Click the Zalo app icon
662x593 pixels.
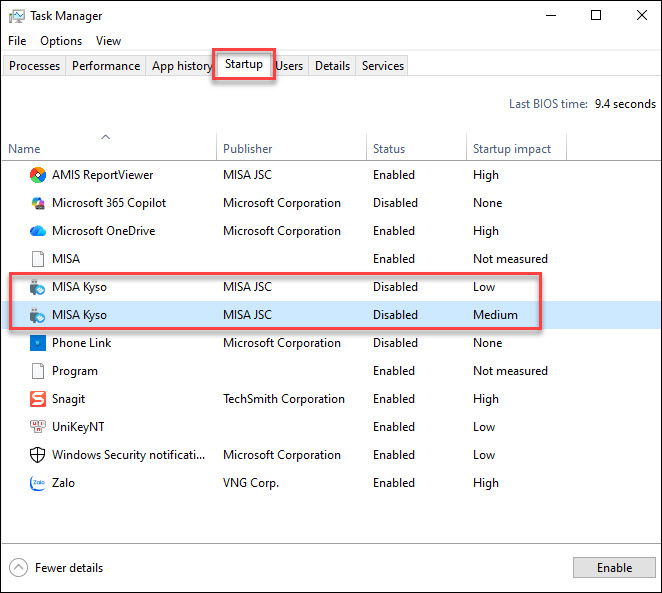[x=38, y=483]
